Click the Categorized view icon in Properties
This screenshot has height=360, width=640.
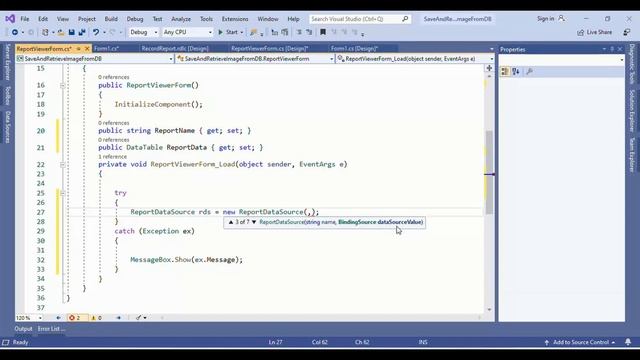point(505,71)
